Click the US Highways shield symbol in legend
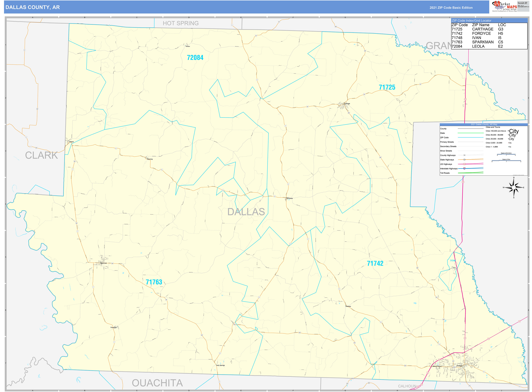Screen dimensions: 532x392 click(464, 164)
